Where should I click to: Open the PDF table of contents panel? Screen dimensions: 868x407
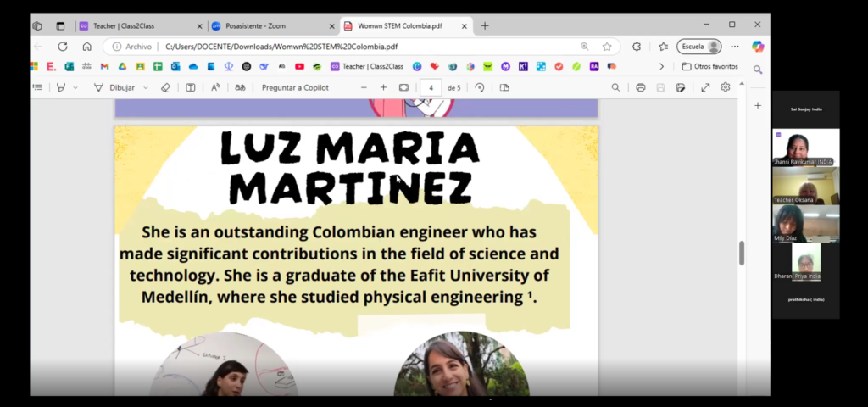coord(37,87)
